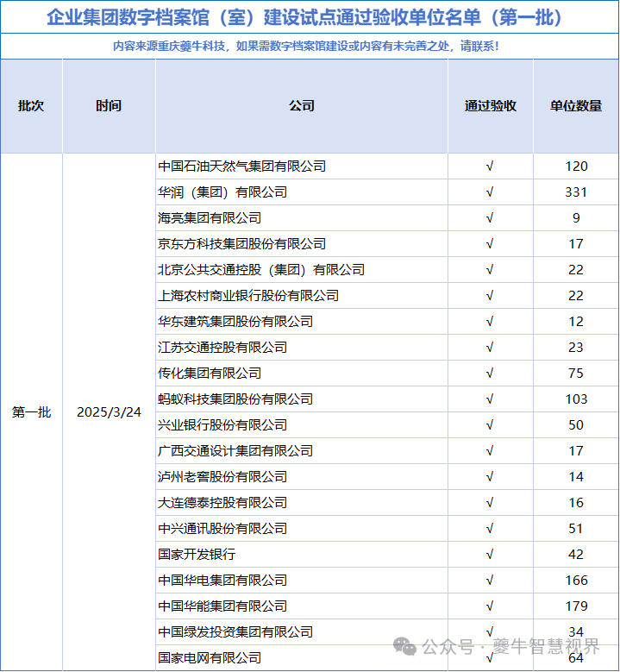Select the 通过验收 column header

(x=490, y=106)
